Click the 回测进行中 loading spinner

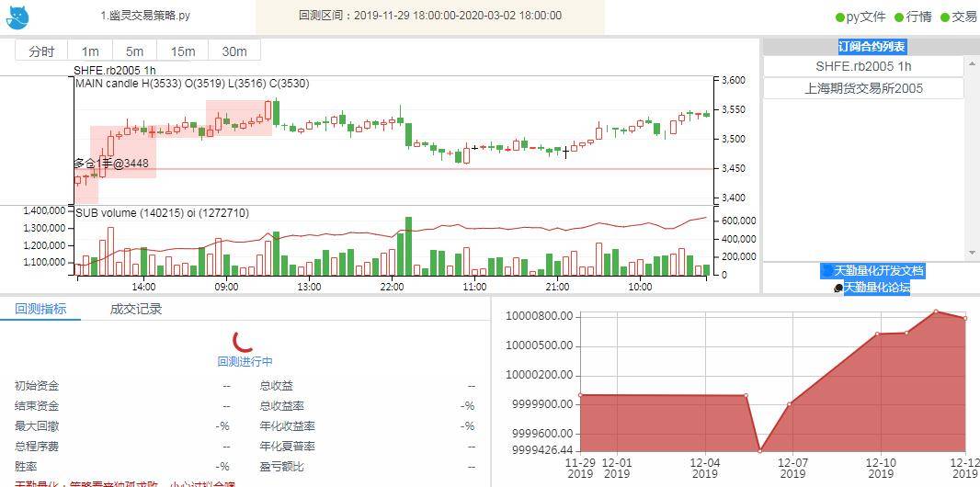pyautogui.click(x=245, y=340)
